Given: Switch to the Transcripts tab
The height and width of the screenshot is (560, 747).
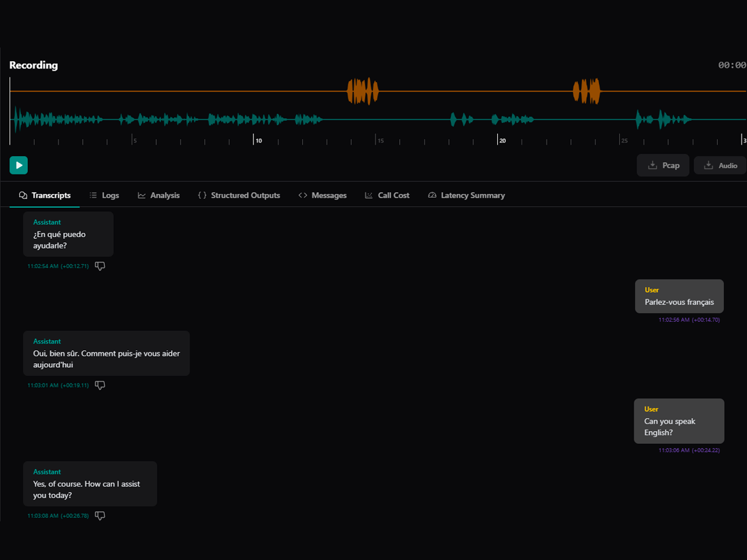Looking at the screenshot, I should point(44,195).
